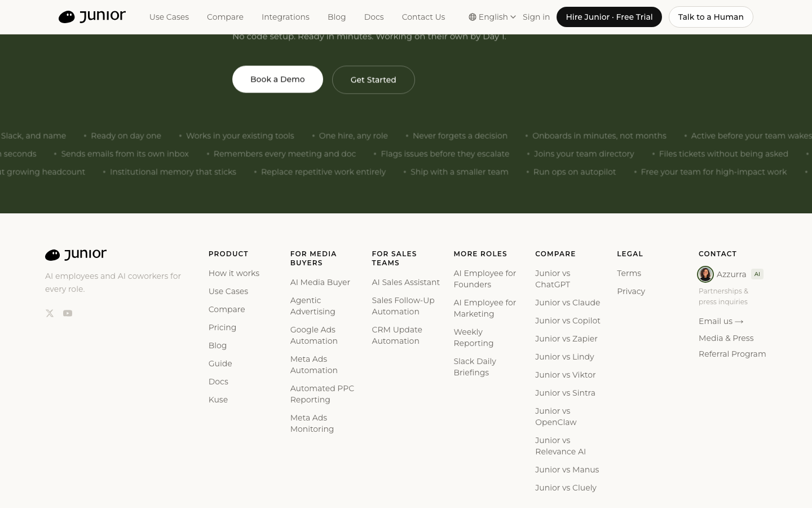Open AI Employee for Marketing link

(485, 308)
